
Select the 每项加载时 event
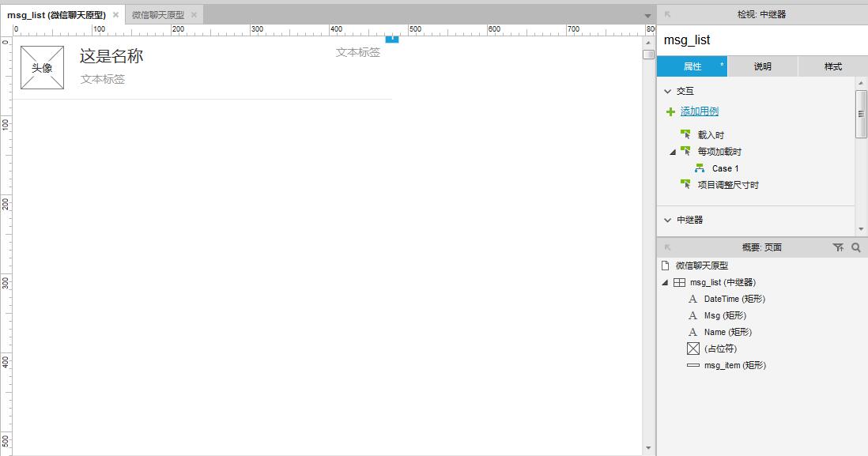719,152
